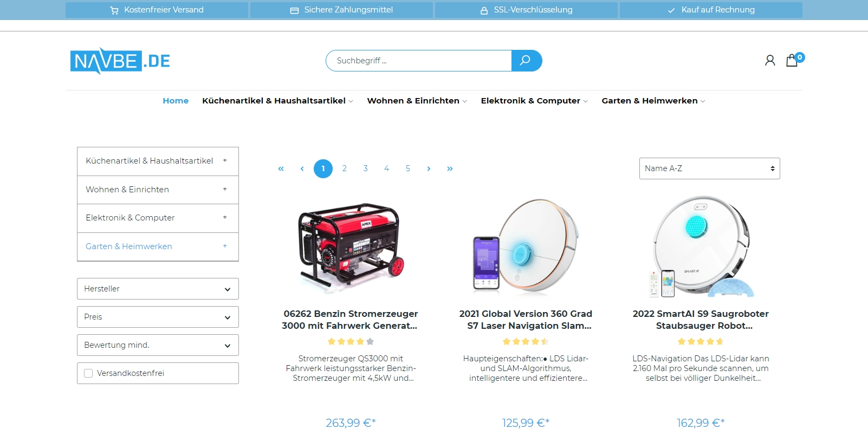
Task: Open the shopping cart icon
Action: coord(792,60)
